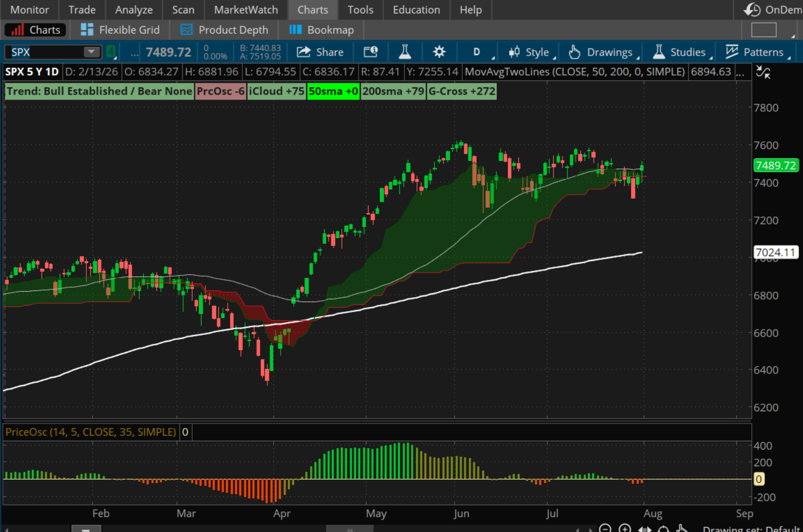803x532 pixels.
Task: Select the Charts sub-tab
Action: click(35, 30)
